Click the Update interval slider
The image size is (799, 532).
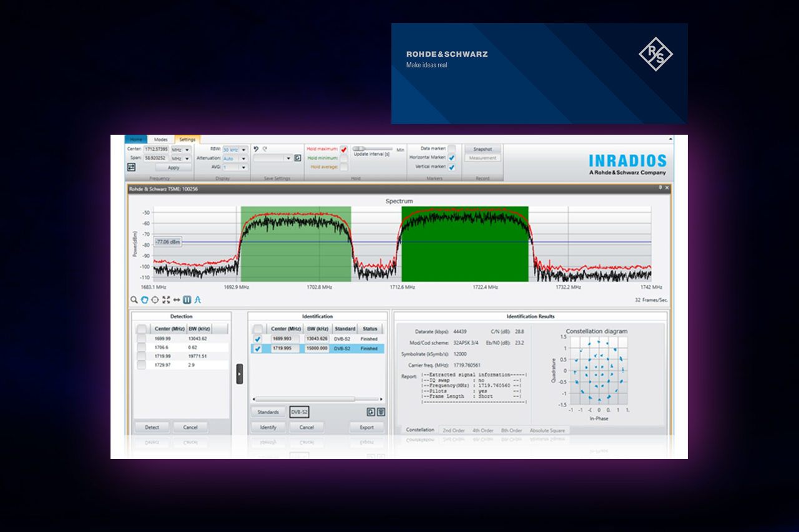coord(372,149)
